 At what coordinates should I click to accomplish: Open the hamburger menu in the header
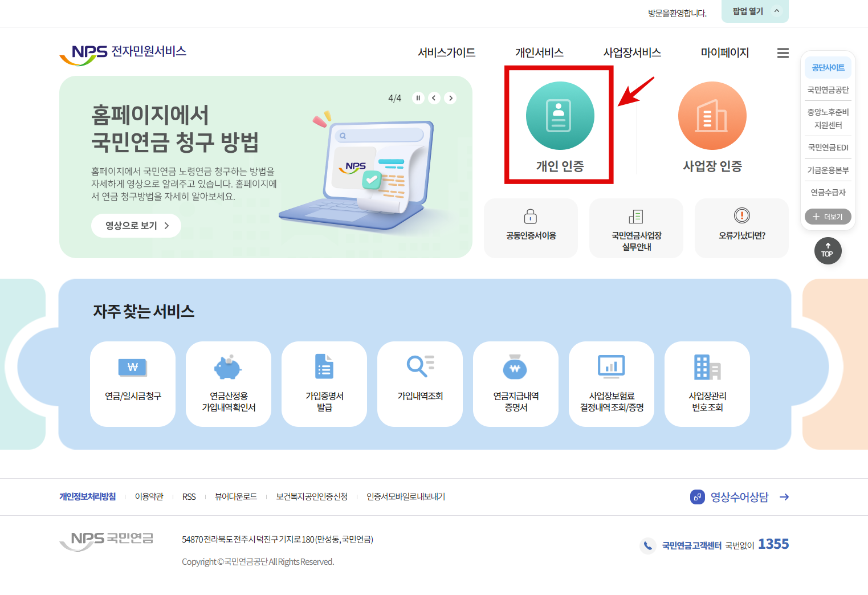(783, 52)
